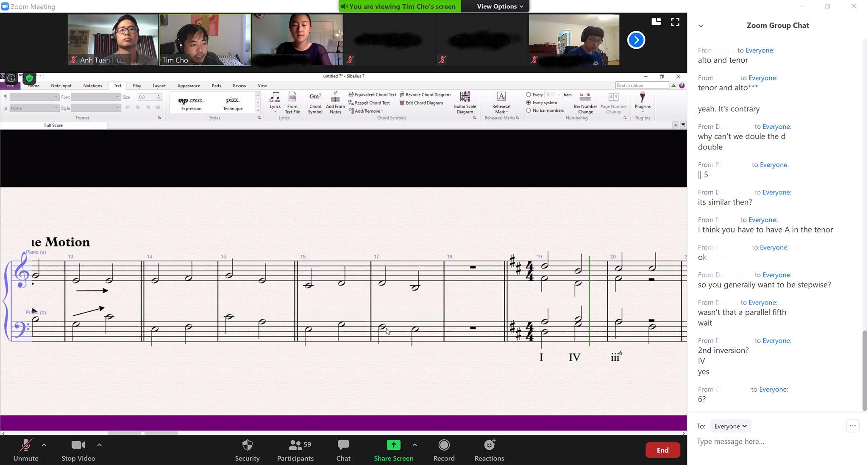
Task: Switch to the Note Input ribbon tab
Action: click(61, 86)
